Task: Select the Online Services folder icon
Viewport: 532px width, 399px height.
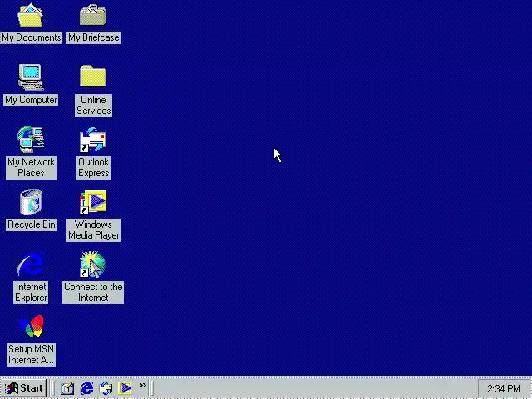Action: point(93,76)
